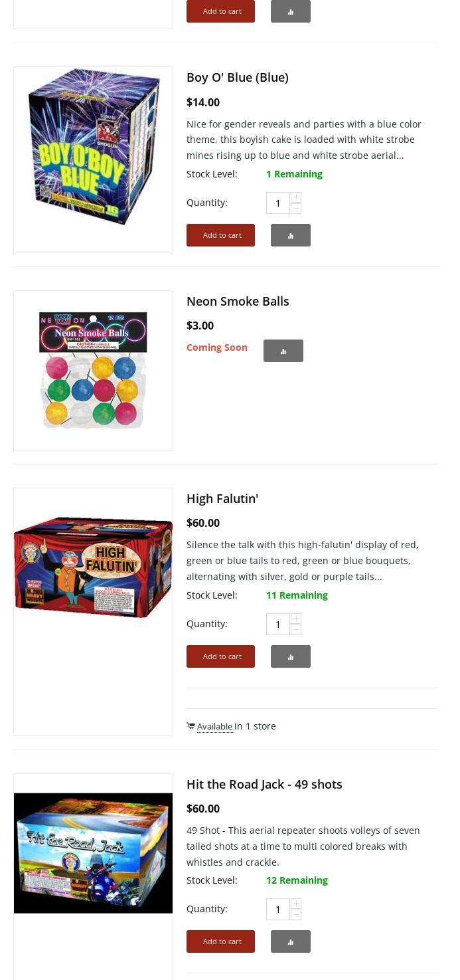Increase High Falutin' quantity with plus arrow
The width and height of the screenshot is (460, 980).
coord(296,619)
